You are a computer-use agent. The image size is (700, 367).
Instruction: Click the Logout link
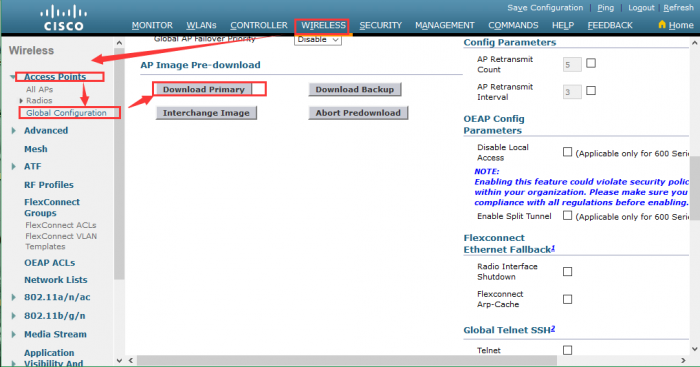click(x=641, y=8)
